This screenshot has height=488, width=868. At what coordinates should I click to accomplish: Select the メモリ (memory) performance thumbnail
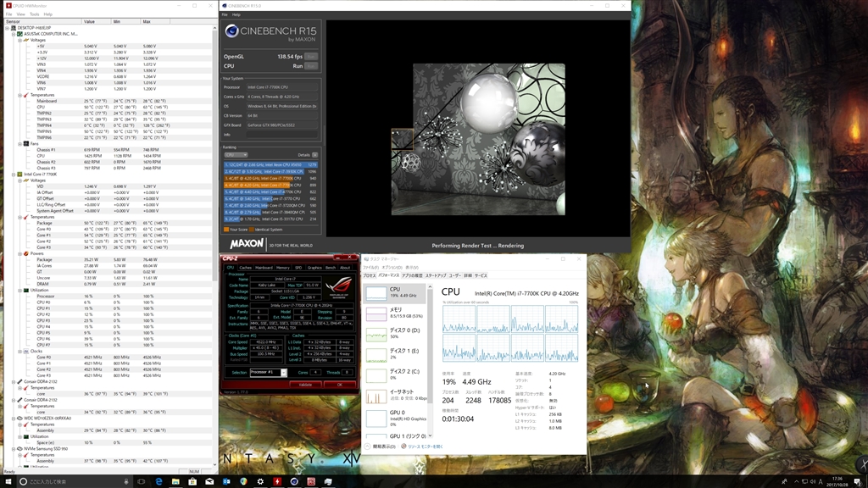coord(376,313)
